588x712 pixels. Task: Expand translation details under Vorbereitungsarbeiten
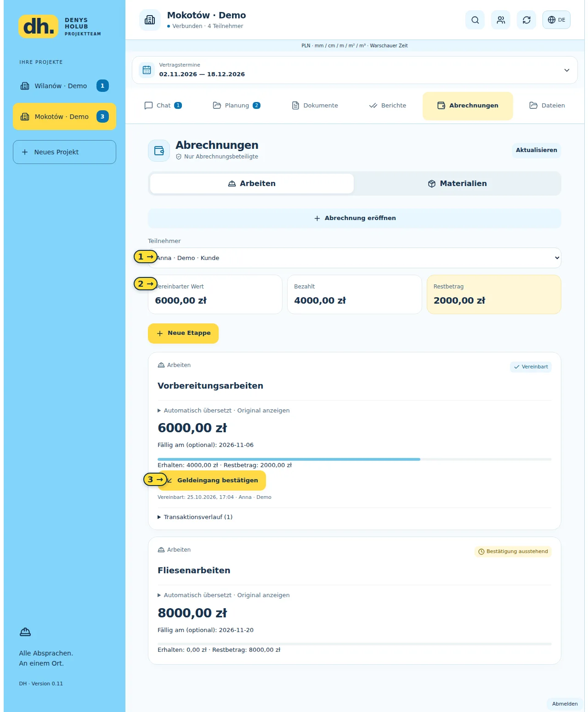[224, 411]
